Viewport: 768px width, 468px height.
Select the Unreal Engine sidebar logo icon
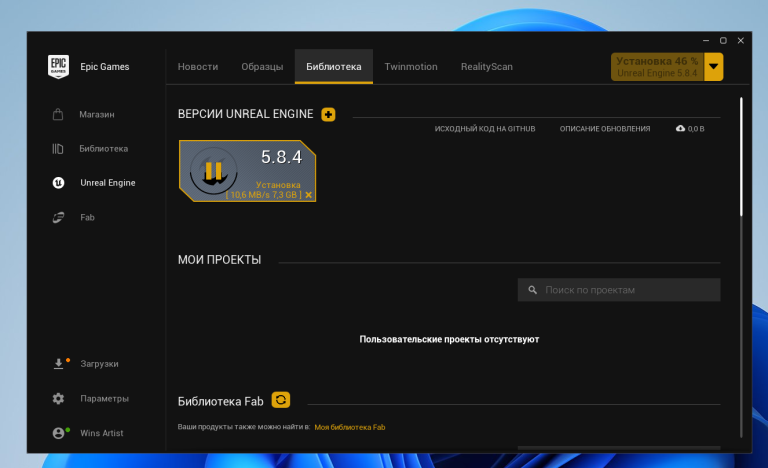coord(58,183)
